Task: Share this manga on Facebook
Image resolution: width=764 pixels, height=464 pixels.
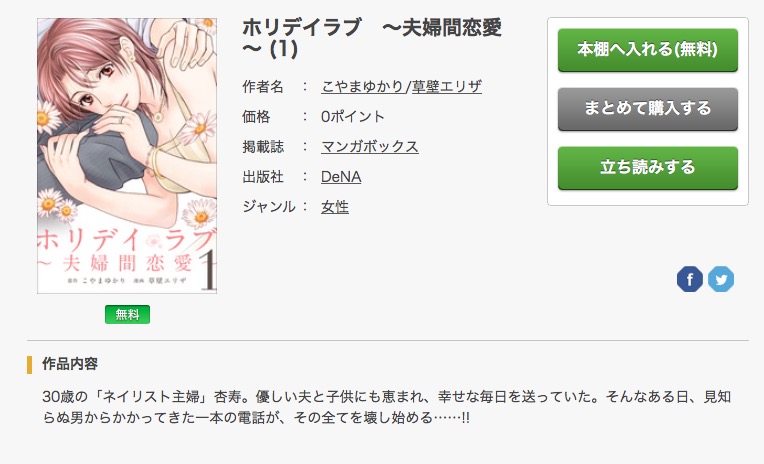Action: click(x=689, y=279)
